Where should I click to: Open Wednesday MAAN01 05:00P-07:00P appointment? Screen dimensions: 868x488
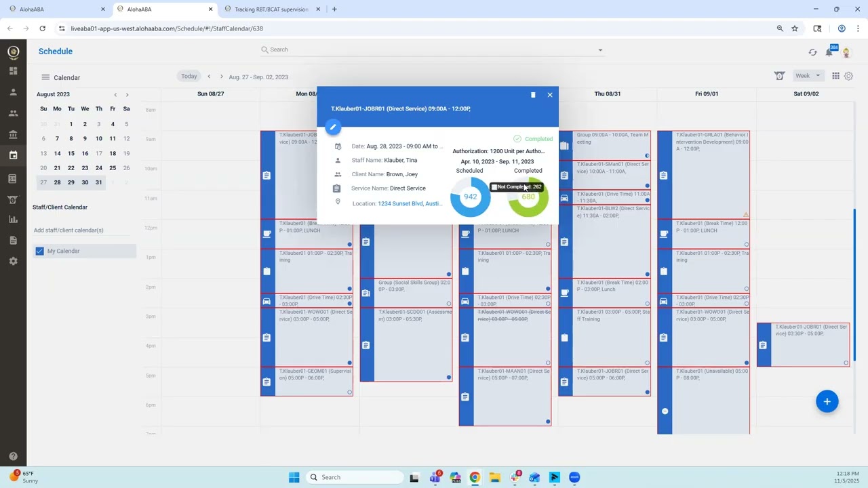(x=505, y=396)
